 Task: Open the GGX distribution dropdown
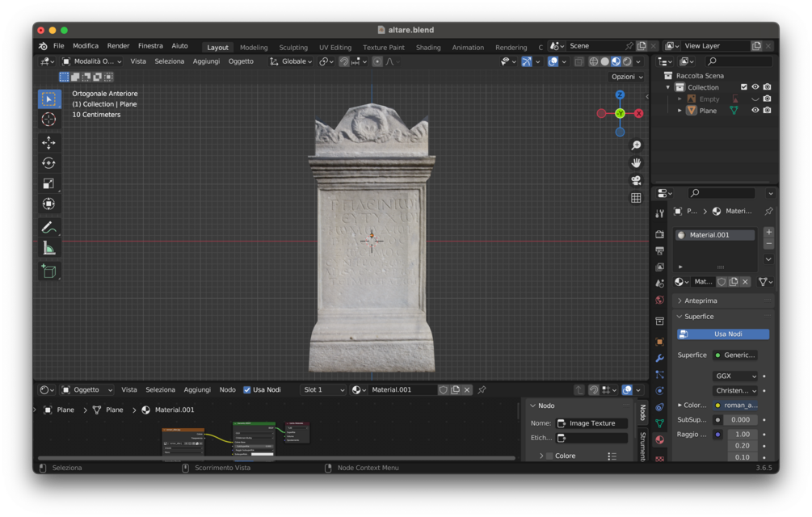click(x=735, y=376)
